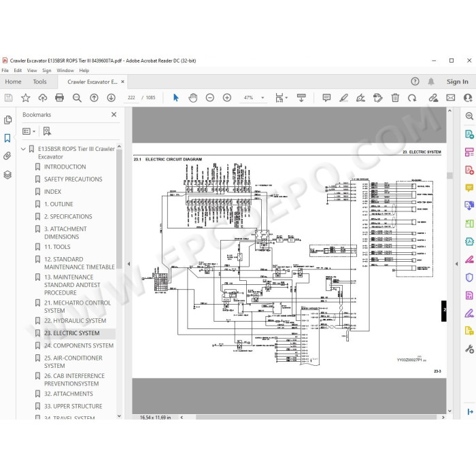476x476 pixels.
Task: Open the Window menu
Action: (65, 71)
